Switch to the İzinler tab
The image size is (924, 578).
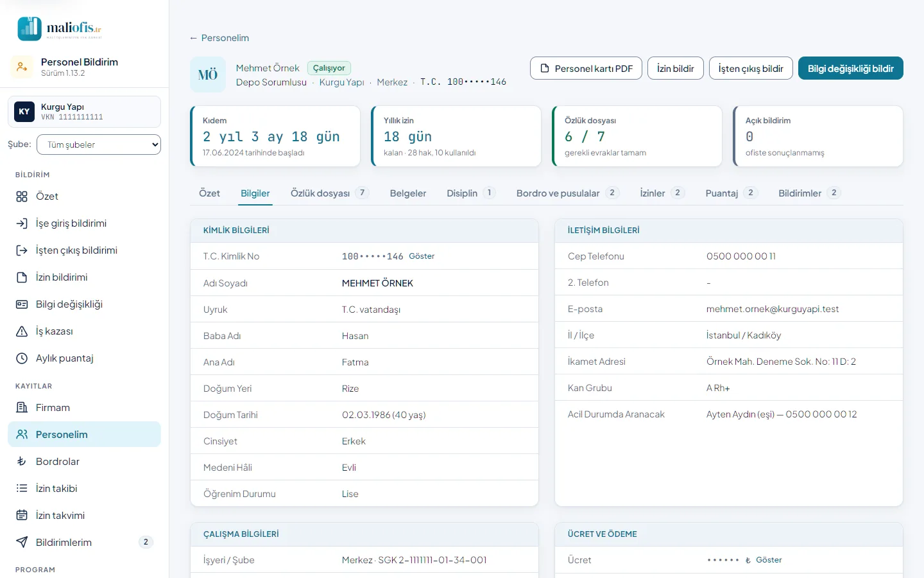(662, 193)
